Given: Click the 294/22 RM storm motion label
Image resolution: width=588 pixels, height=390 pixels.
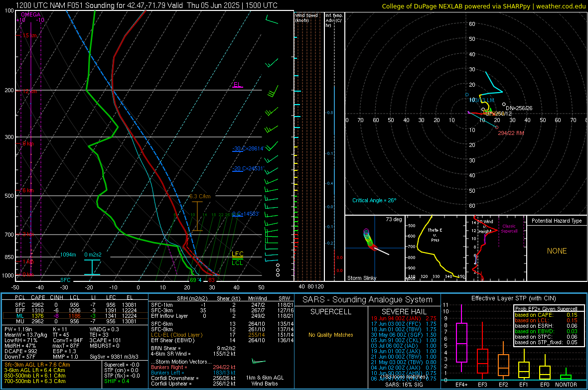Looking at the screenshot, I should (x=511, y=133).
